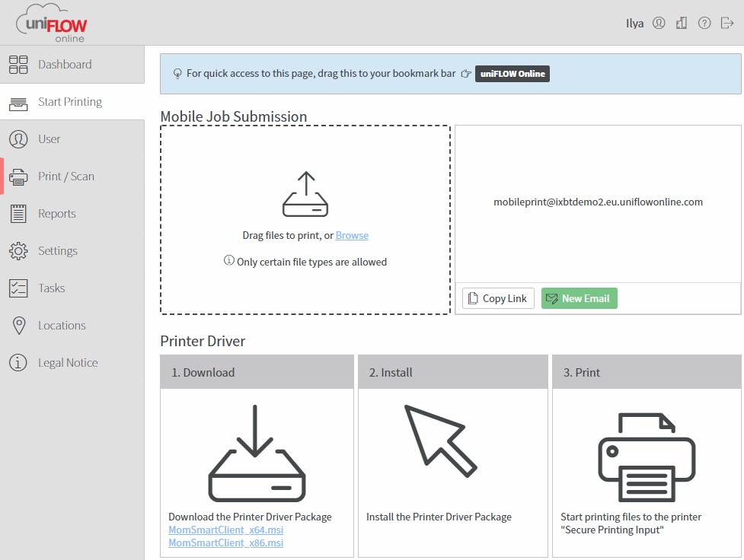Click the mobileprint email address text
744x560 pixels.
[x=598, y=202]
